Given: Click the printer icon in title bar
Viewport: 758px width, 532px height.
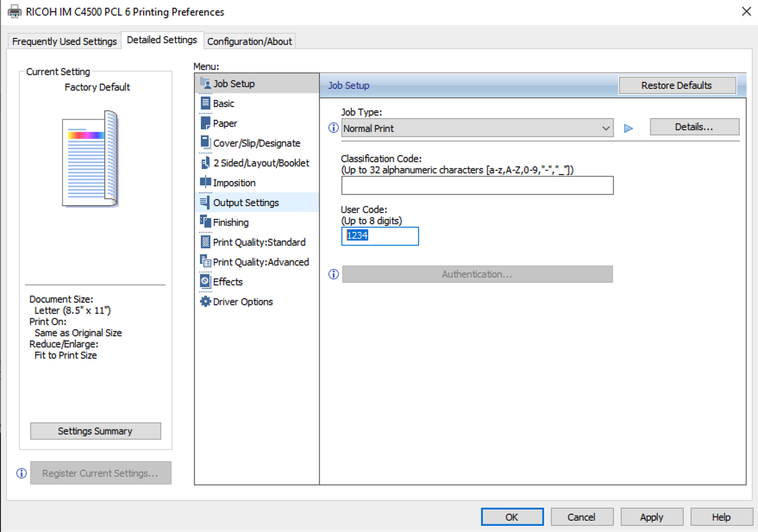Looking at the screenshot, I should (15, 11).
